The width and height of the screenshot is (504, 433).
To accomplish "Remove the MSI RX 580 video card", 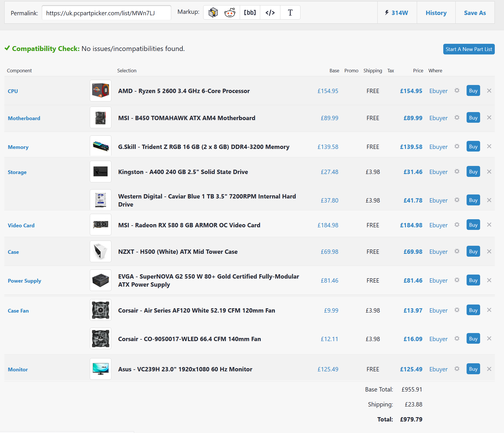I will (489, 225).
